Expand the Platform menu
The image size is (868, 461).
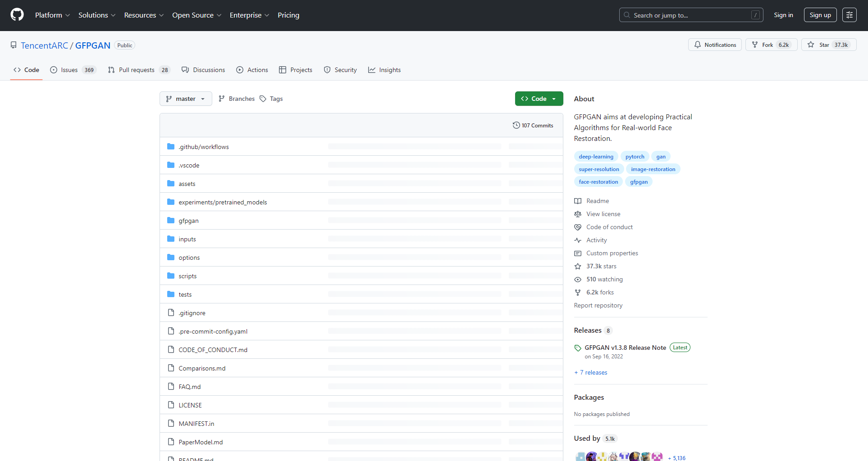point(52,15)
